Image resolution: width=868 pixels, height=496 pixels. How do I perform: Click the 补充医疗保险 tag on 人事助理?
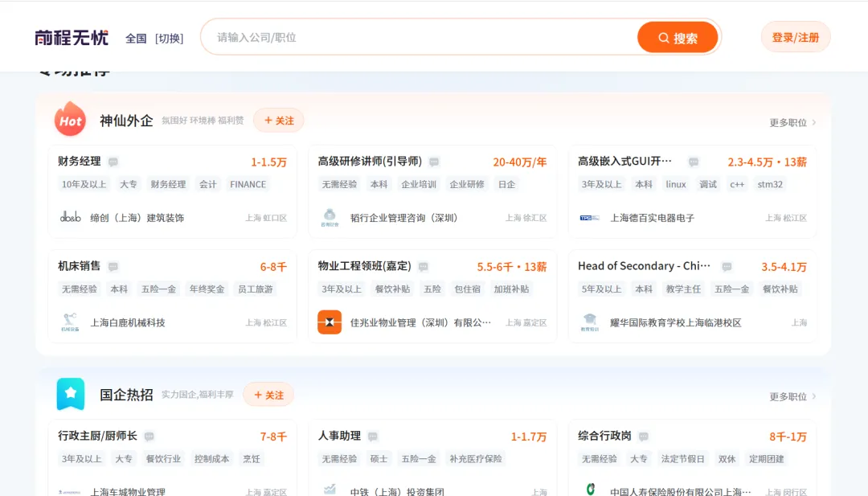(x=476, y=459)
